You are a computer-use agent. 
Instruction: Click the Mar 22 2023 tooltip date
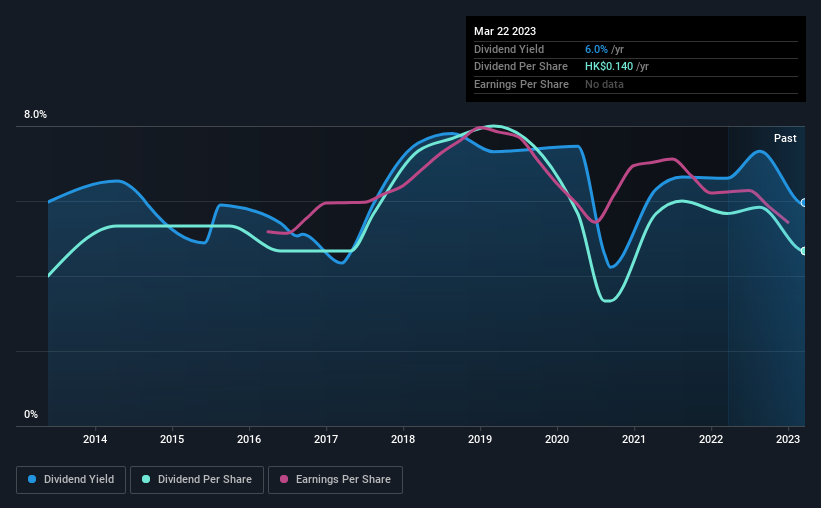click(505, 31)
